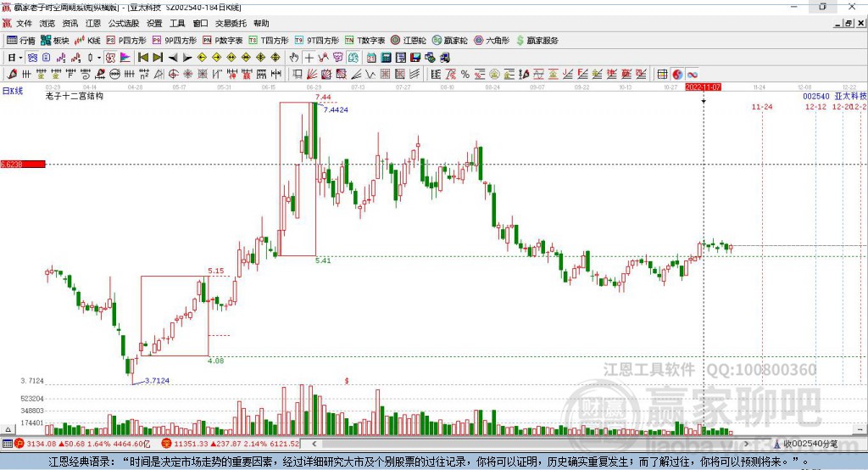
Task: Open the 行情 market quotes view
Action: click(x=21, y=41)
